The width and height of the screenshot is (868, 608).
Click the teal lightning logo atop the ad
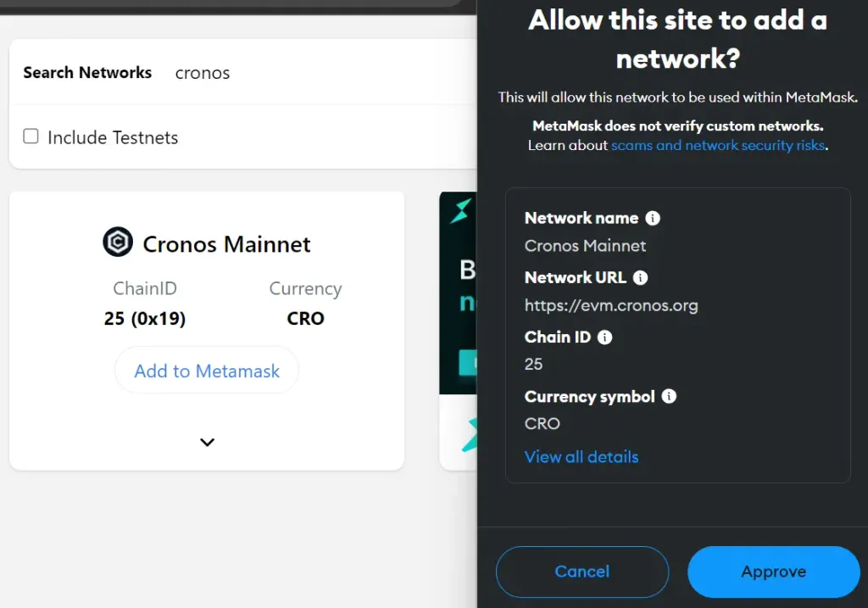click(x=459, y=209)
